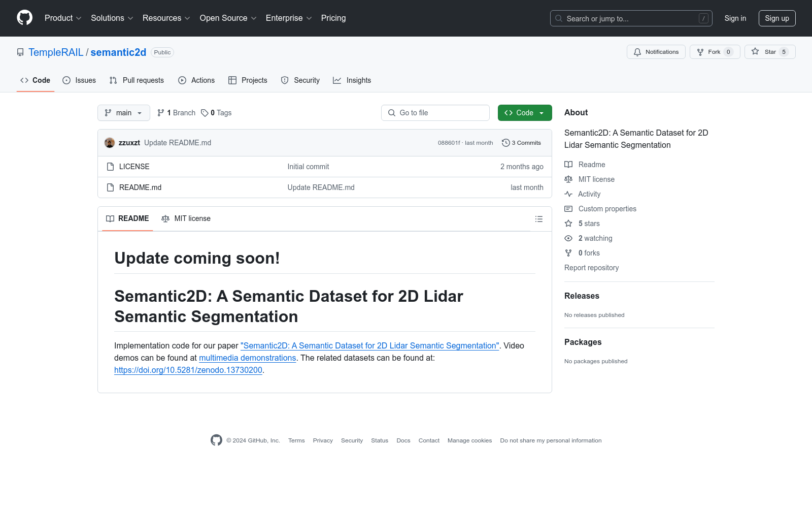Select the README tab in file viewer

[x=127, y=218]
